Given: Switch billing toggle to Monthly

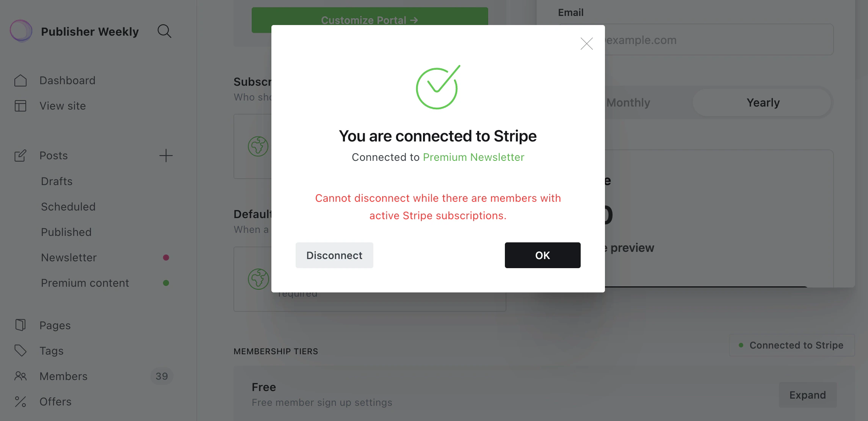Looking at the screenshot, I should coord(628,102).
